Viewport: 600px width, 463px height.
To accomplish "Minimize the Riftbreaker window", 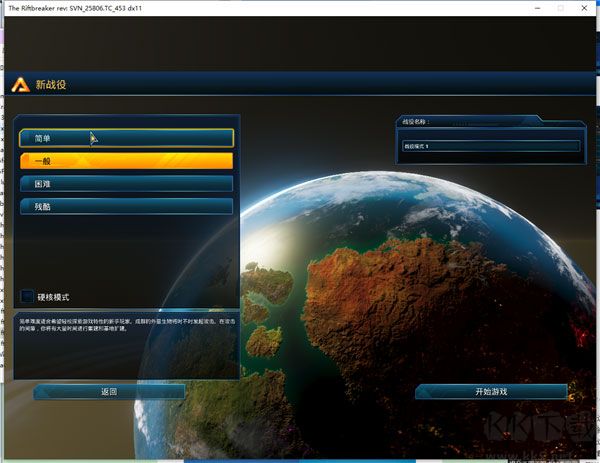I will 537,8.
